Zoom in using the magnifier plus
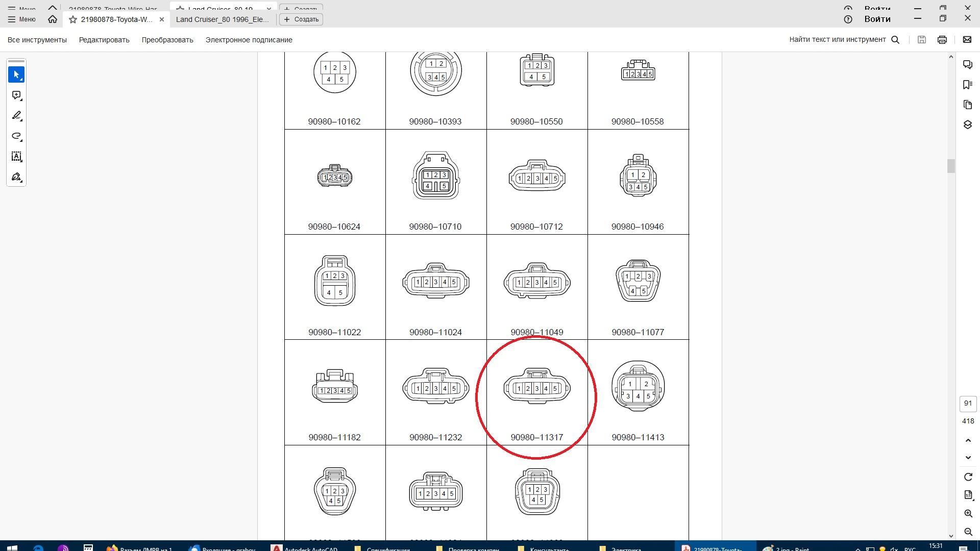980x551 pixels. (x=968, y=514)
